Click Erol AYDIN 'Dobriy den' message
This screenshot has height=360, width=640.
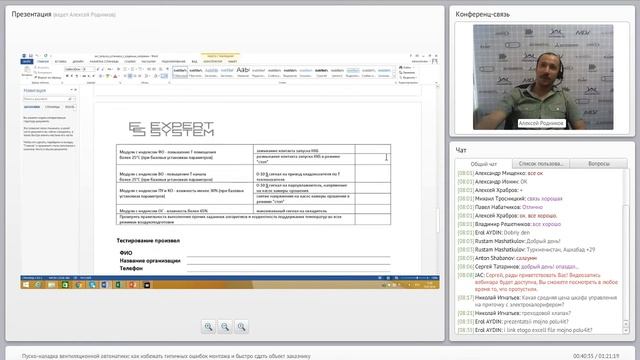(493, 233)
